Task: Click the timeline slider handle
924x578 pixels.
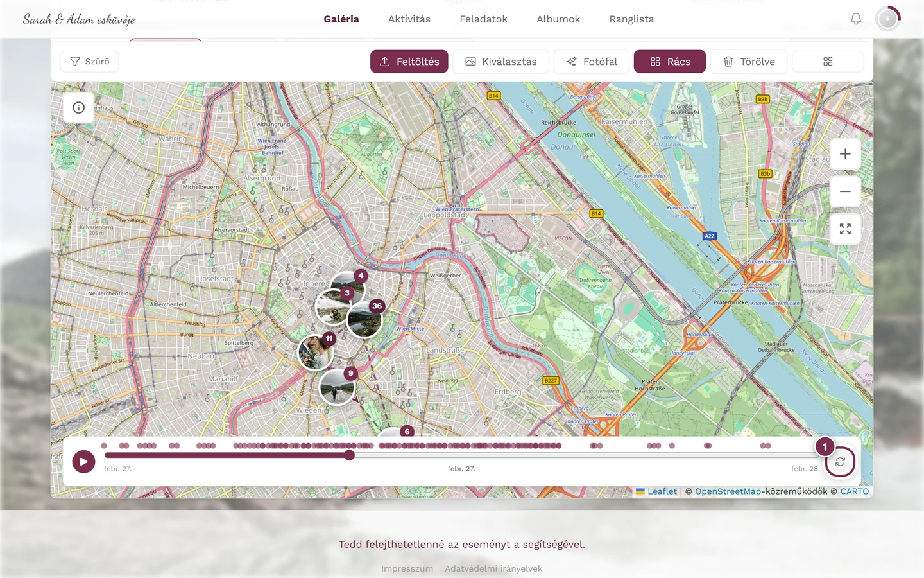Action: 350,455
